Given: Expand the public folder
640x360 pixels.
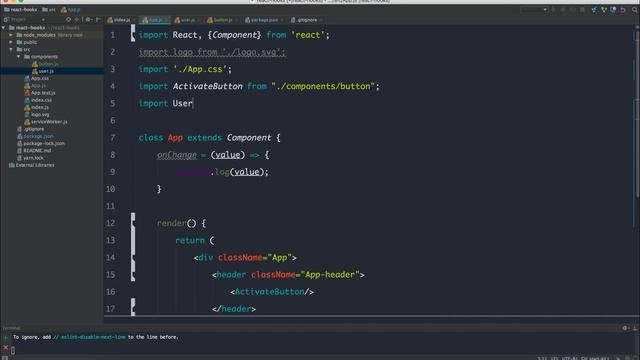Looking at the screenshot, I should (x=11, y=42).
